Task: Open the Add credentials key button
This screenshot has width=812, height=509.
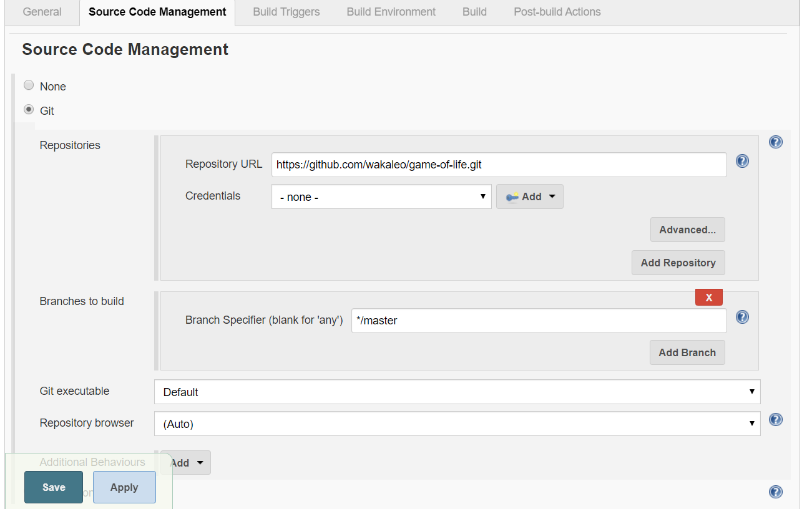Action: tap(530, 196)
